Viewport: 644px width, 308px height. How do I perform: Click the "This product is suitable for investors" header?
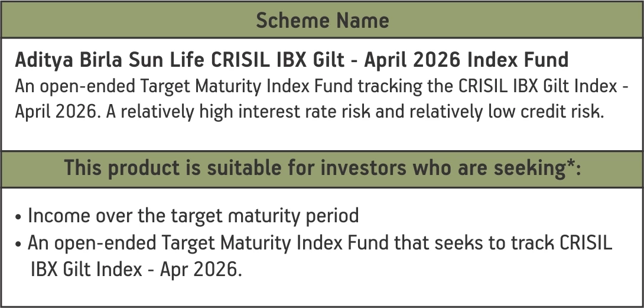(x=322, y=168)
